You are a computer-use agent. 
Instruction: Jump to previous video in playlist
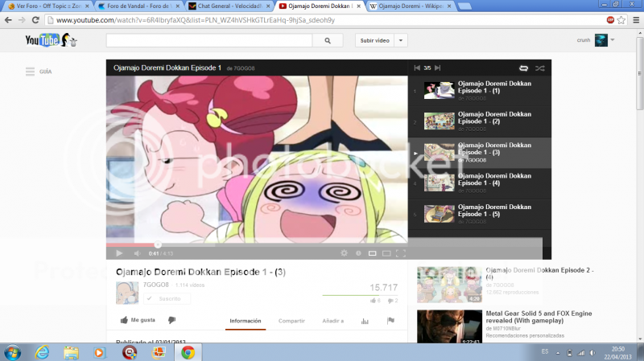coord(417,68)
